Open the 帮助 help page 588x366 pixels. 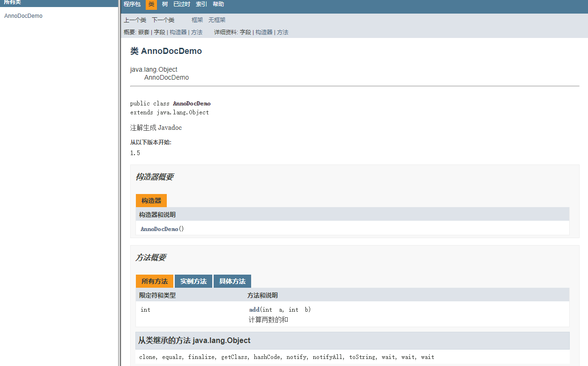pos(218,4)
